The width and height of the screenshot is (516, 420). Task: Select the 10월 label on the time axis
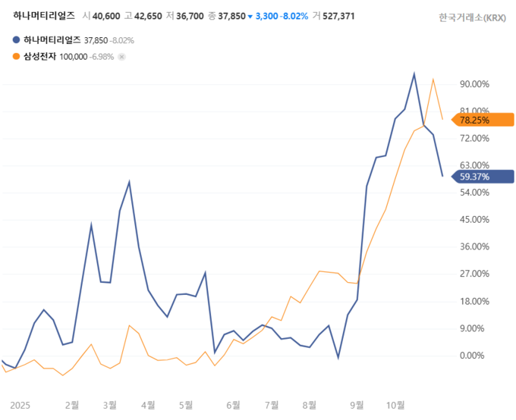click(x=395, y=405)
